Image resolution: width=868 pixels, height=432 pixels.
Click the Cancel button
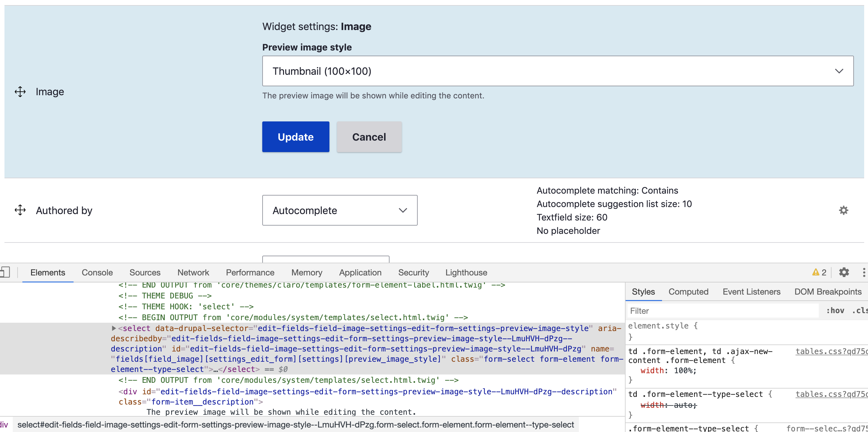(369, 137)
